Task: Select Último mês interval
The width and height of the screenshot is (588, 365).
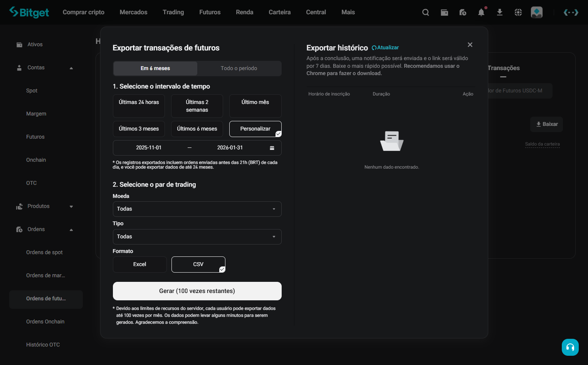Action: [255, 106]
